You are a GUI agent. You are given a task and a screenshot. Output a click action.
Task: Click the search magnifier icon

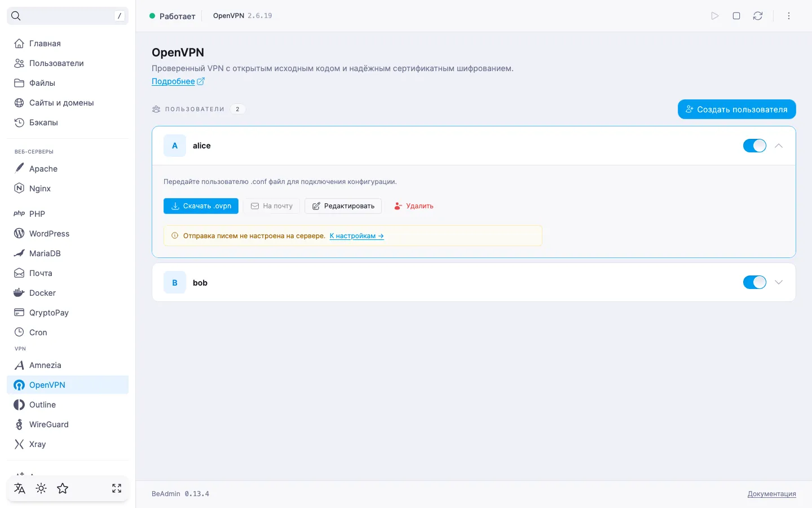(x=16, y=16)
